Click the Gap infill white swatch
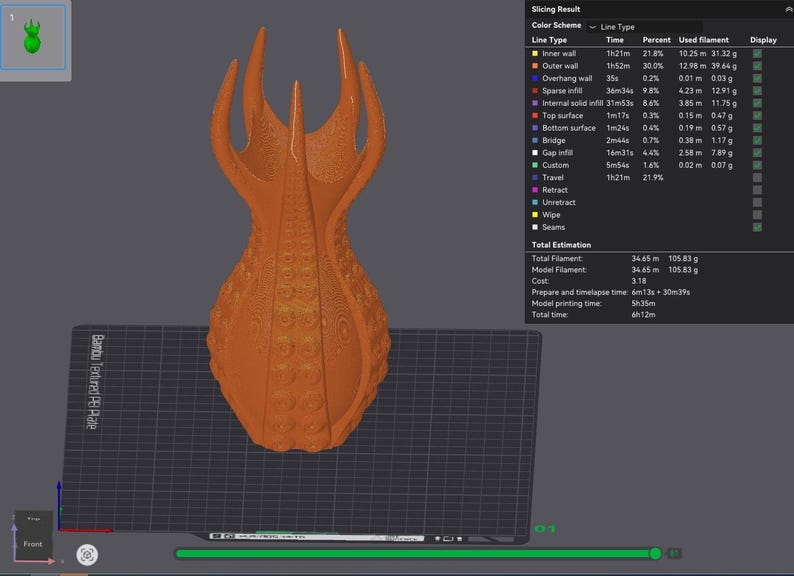This screenshot has height=576, width=794. (535, 152)
